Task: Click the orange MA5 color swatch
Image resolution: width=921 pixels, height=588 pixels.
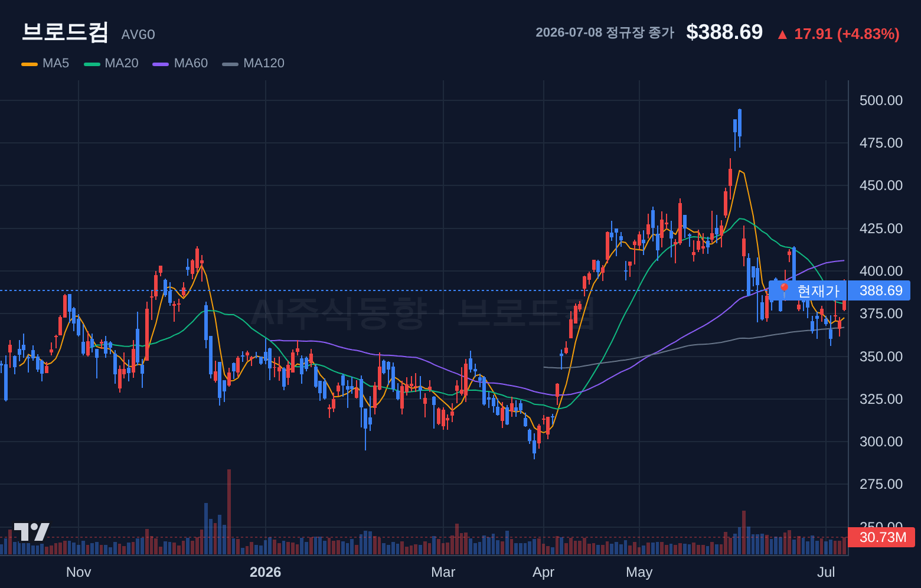Action: tap(30, 64)
